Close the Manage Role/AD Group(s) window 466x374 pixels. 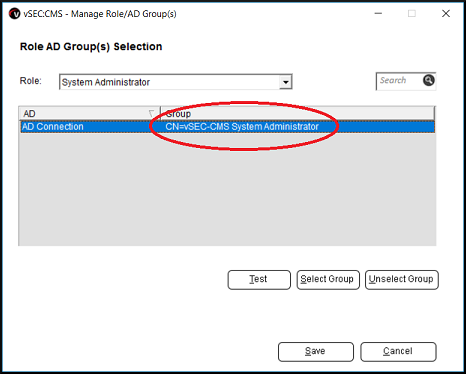tap(446, 14)
